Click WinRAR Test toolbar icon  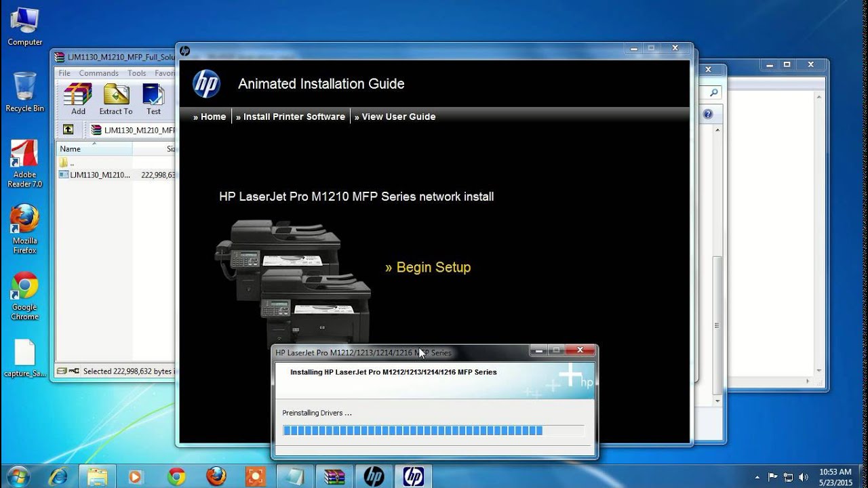154,99
